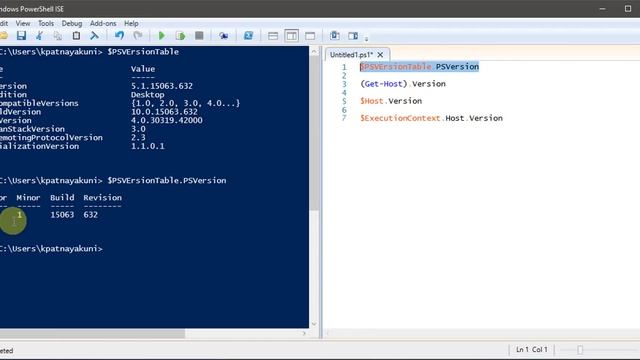Run script with green play icon

pyautogui.click(x=162, y=36)
